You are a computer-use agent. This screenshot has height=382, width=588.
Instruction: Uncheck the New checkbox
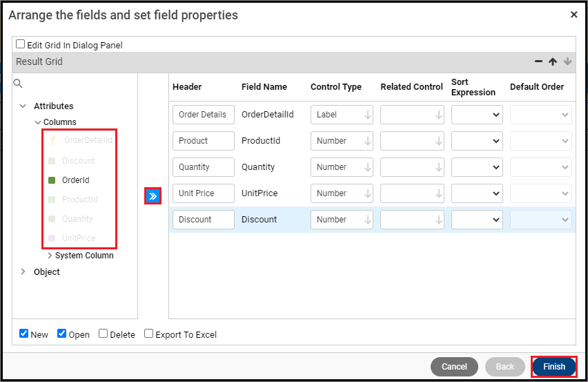click(x=24, y=334)
